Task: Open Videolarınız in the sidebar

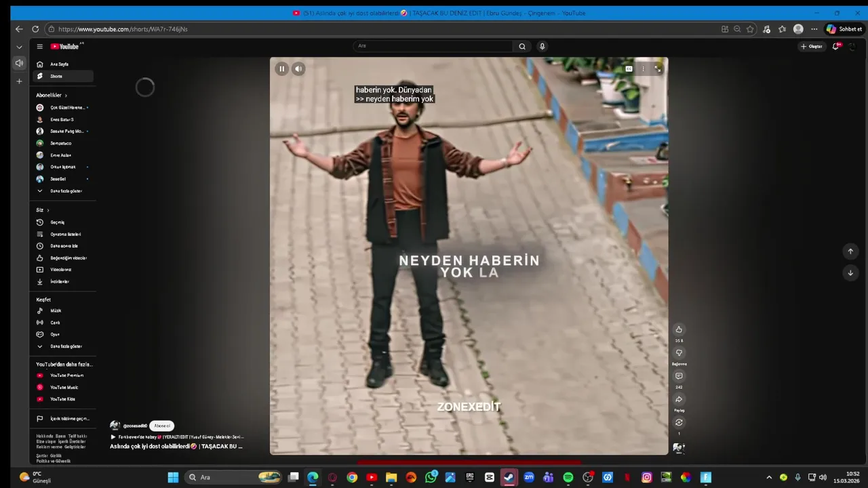Action: tap(62, 270)
